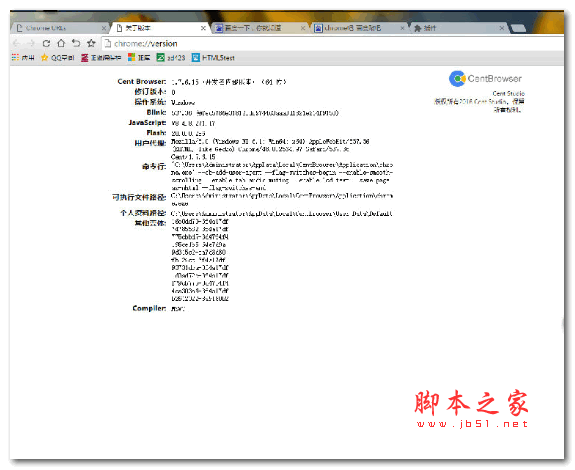Open the red-icon bookmark beside the QQ bookmark
Viewport: 575px width, 470px height.
coord(101,58)
